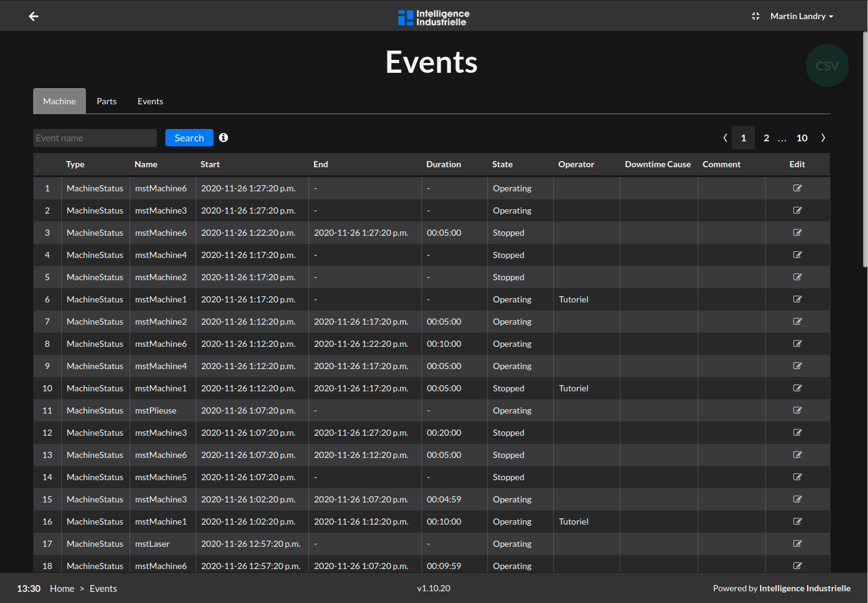868x603 pixels.
Task: Edit row 1 event mstMachine6
Action: tap(797, 188)
